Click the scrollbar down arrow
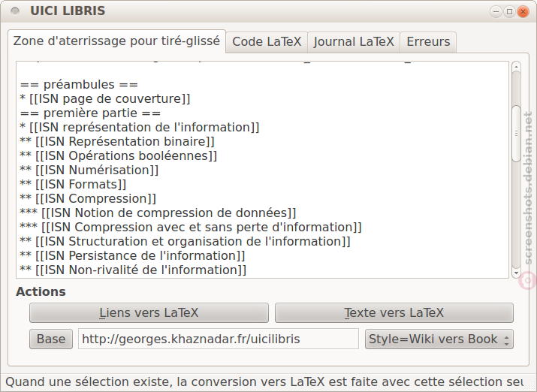Screen dimensions: 537x392 [x=516, y=273]
